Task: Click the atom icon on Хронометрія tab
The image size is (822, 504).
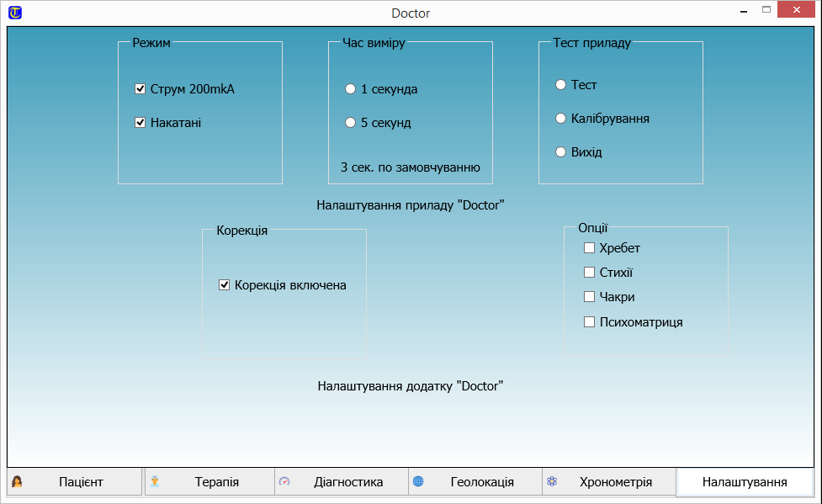Action: pos(552,482)
